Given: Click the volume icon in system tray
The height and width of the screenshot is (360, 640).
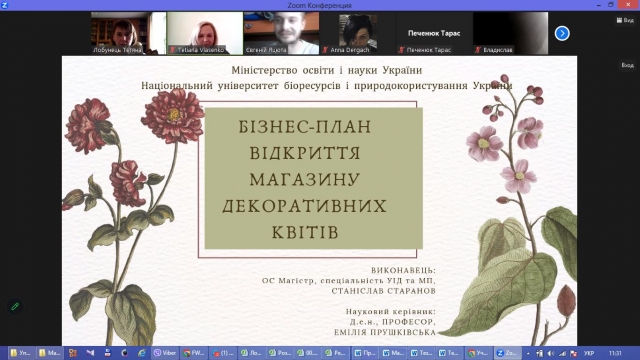Looking at the screenshot, I should [x=551, y=353].
